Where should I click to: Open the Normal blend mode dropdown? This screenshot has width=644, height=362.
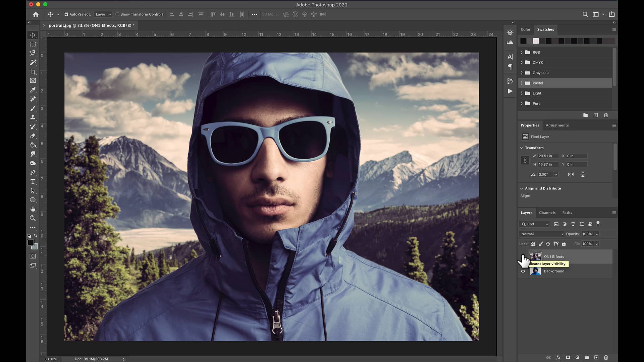[542, 234]
